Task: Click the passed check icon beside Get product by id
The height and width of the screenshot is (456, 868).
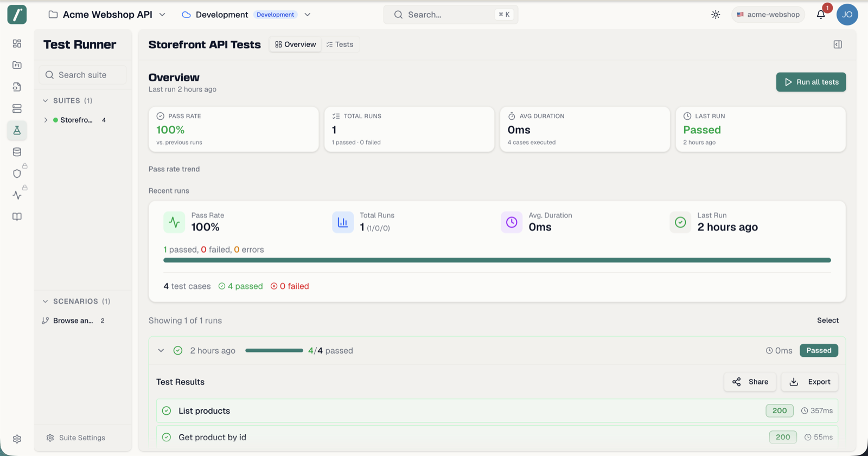Action: click(167, 437)
